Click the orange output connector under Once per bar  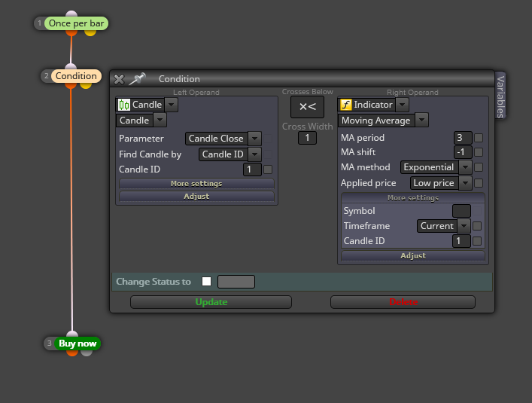pyautogui.click(x=71, y=33)
